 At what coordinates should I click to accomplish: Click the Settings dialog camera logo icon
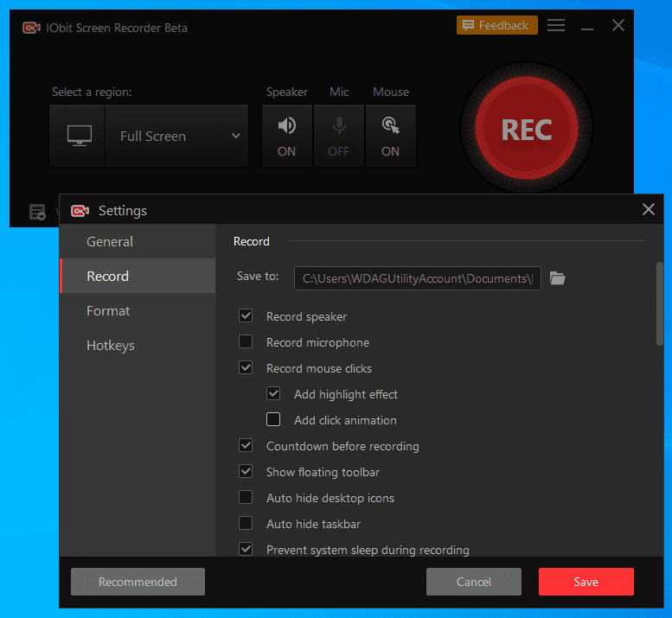(x=80, y=211)
